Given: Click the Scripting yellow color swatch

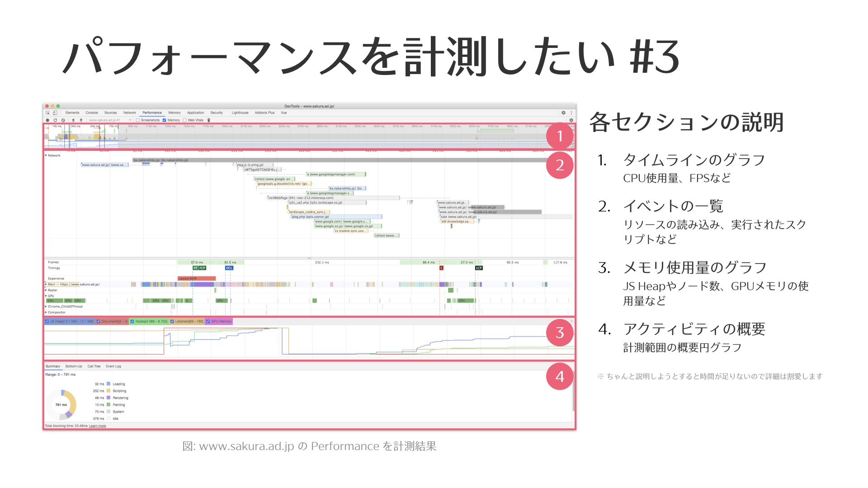Looking at the screenshot, I should (108, 391).
